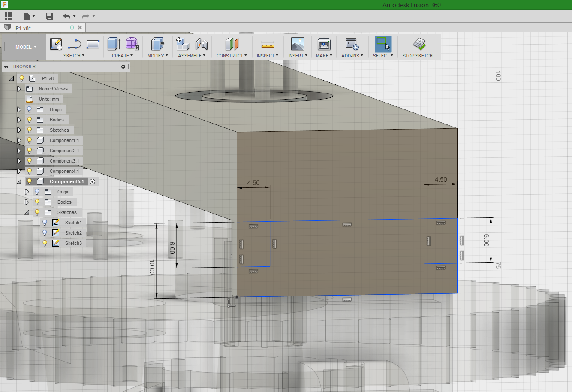This screenshot has height=392, width=572.
Task: Click the browser panel options dot
Action: tap(123, 67)
